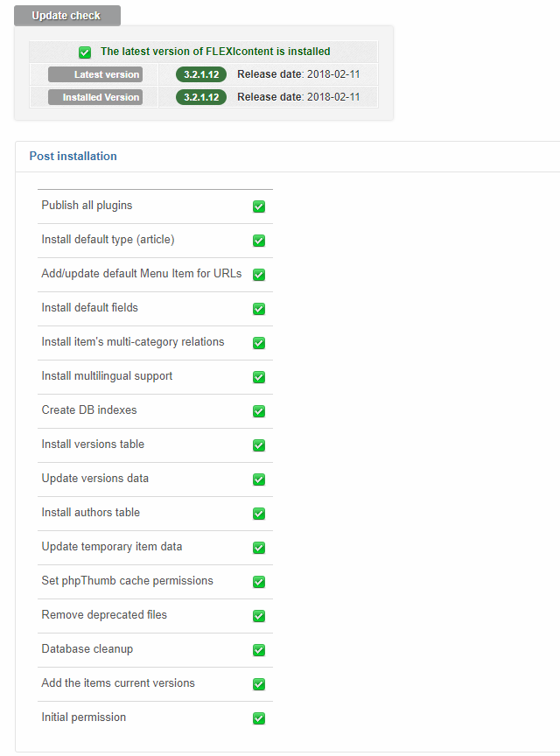Click check icon for Update versions data

259,479
